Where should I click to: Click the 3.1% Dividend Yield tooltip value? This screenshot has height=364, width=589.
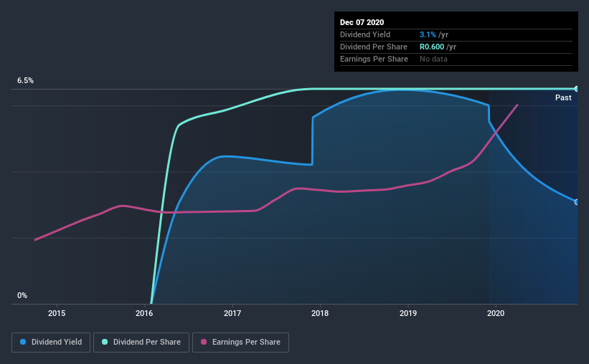[428, 34]
